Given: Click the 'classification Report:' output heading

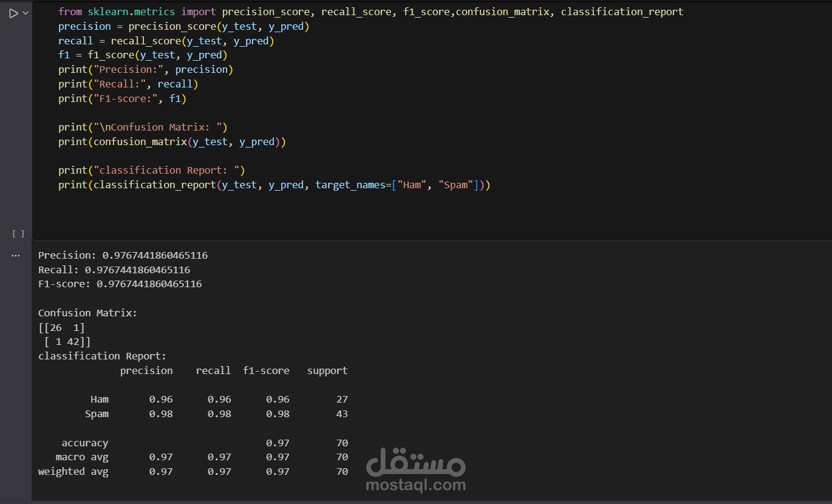Looking at the screenshot, I should coord(103,356).
